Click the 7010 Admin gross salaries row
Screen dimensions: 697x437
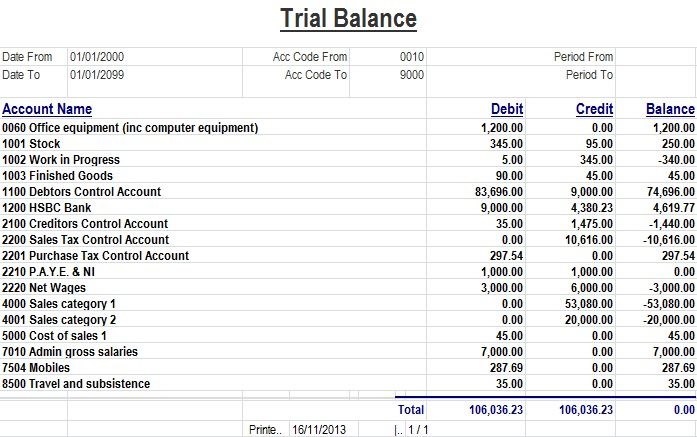pyautogui.click(x=70, y=352)
